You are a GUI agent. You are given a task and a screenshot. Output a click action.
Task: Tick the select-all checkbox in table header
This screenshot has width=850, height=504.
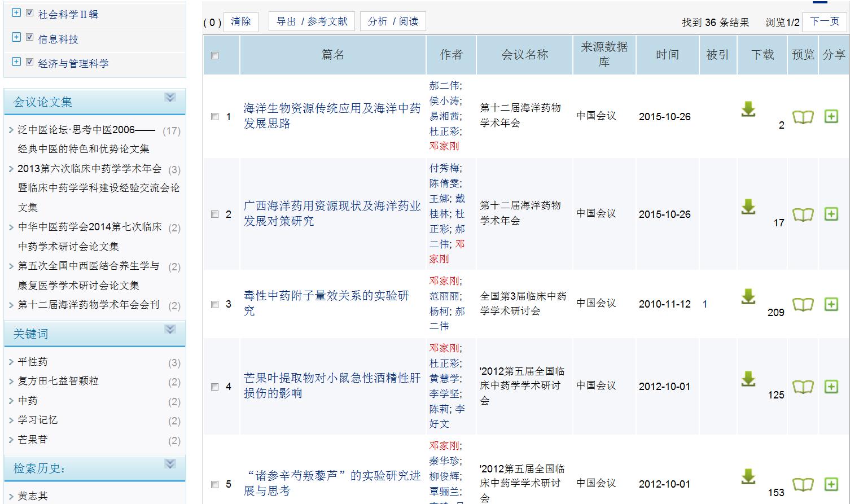pos(214,55)
